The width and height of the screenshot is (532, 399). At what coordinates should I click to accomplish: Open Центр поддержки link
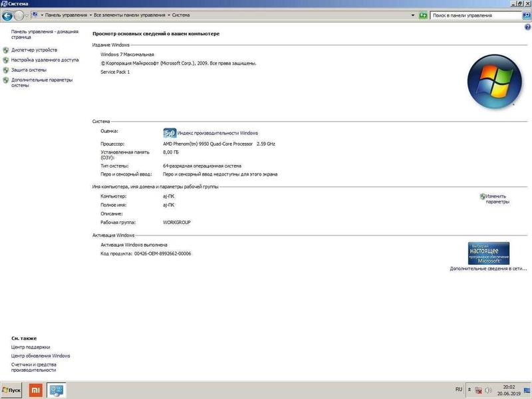[x=31, y=347]
